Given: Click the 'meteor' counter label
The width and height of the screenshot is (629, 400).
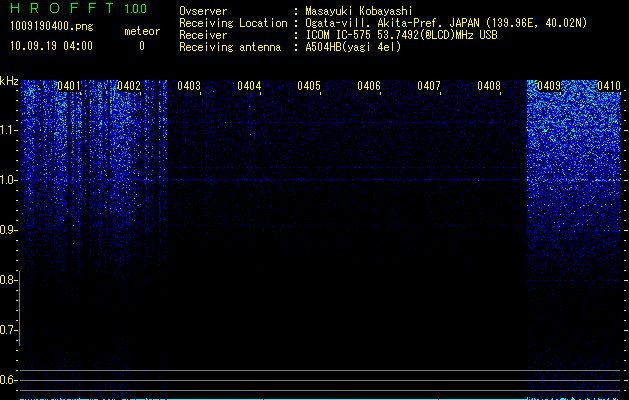Looking at the screenshot, I should [x=142, y=31].
